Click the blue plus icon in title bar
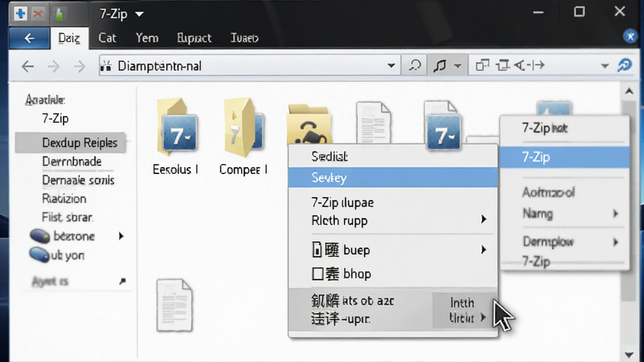 click(20, 14)
